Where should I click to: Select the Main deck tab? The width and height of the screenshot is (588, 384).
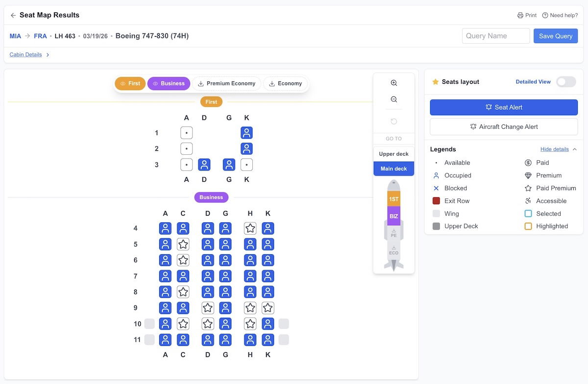tap(393, 169)
